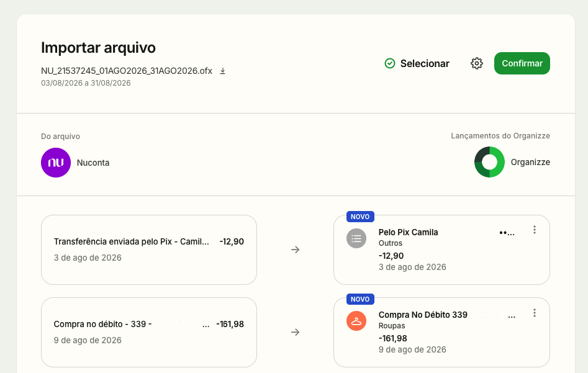Open import settings gear
This screenshot has height=373, width=588.
pos(477,63)
